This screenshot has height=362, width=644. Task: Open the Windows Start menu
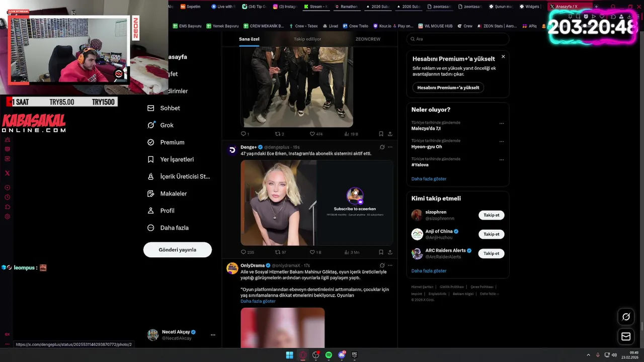tap(290, 355)
